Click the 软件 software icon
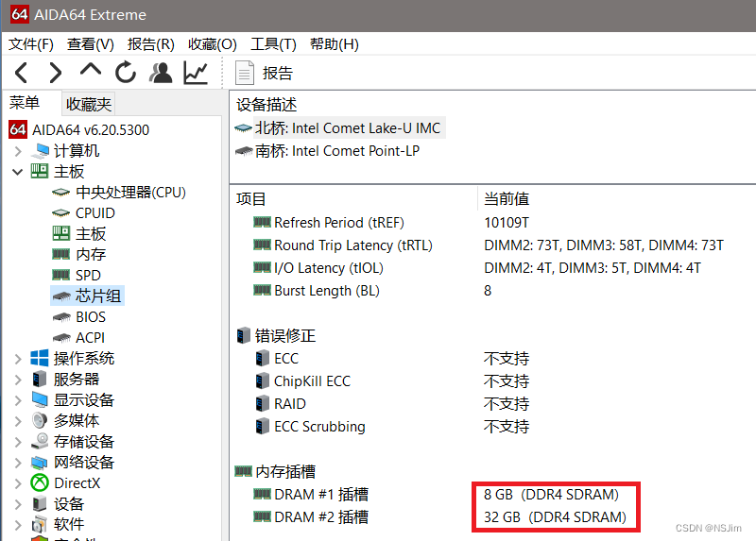The image size is (756, 541). [x=40, y=524]
